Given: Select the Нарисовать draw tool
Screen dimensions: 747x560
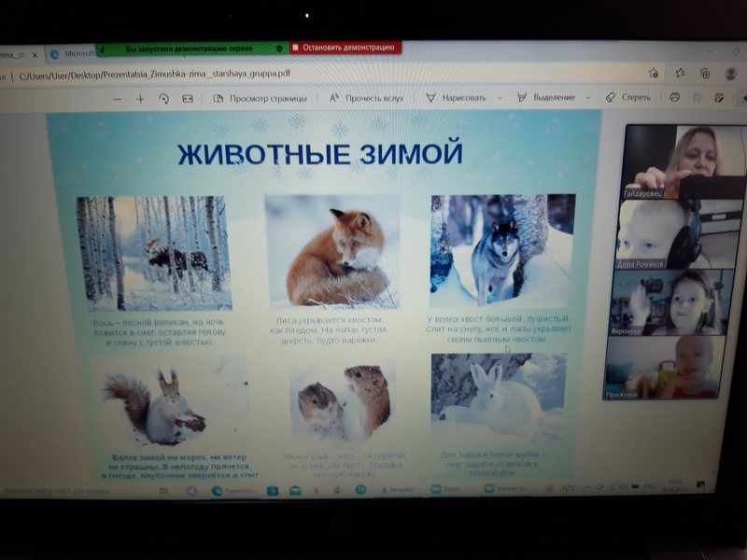Looking at the screenshot, I should [457, 98].
